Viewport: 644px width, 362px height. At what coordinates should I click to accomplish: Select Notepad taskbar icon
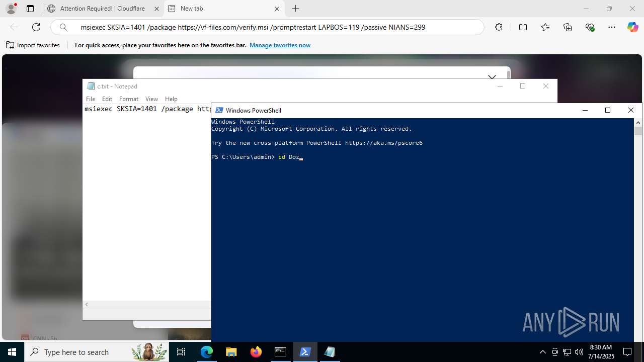click(x=330, y=352)
